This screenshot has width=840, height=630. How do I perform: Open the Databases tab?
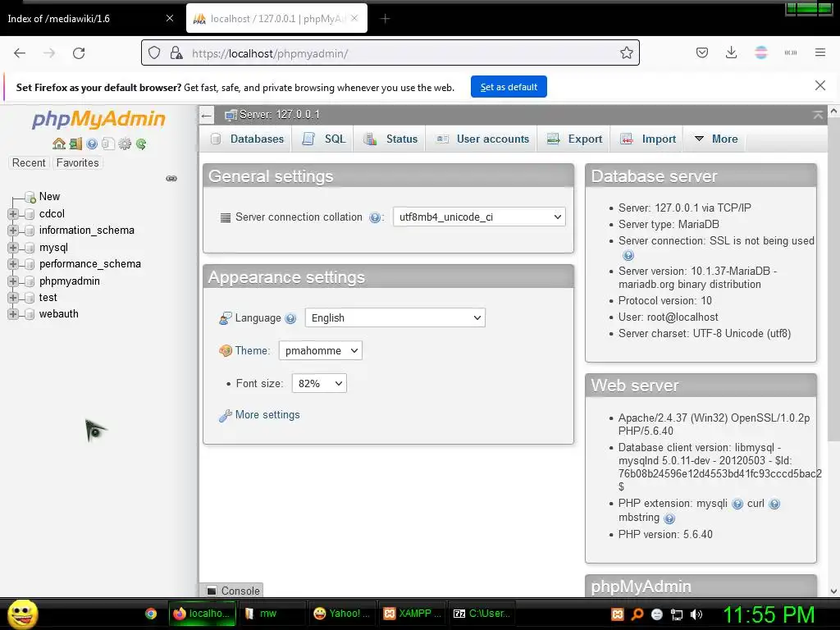[x=248, y=139]
